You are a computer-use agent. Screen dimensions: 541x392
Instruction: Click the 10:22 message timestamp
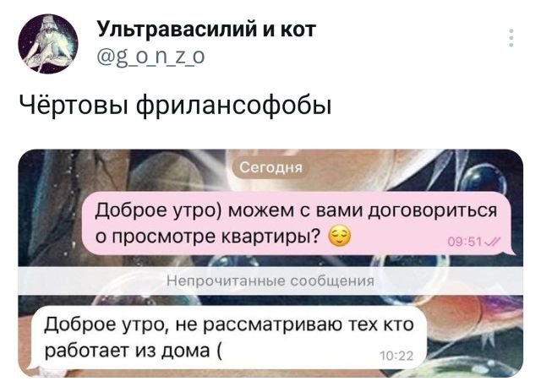point(396,357)
